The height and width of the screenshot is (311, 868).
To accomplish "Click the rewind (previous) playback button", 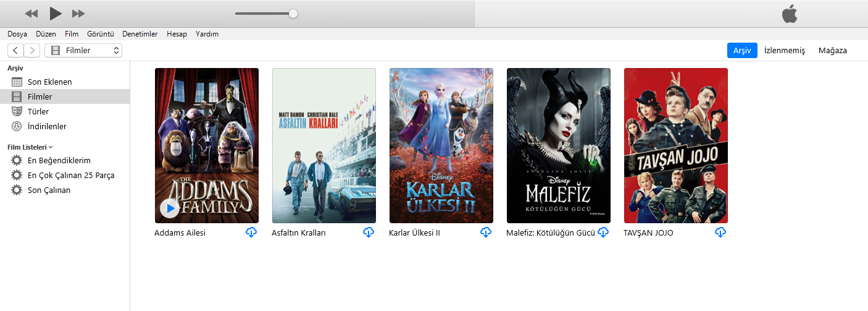I will click(x=31, y=13).
